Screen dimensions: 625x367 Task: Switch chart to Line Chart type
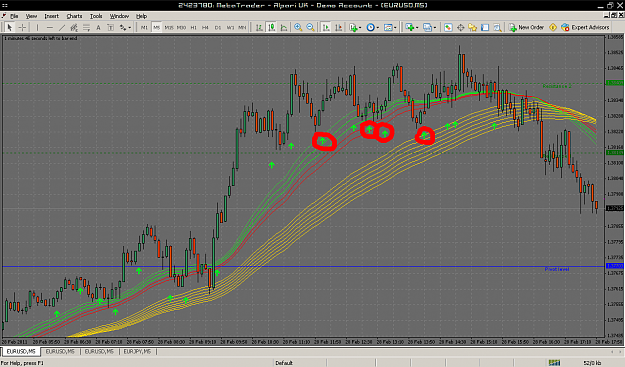tap(284, 27)
